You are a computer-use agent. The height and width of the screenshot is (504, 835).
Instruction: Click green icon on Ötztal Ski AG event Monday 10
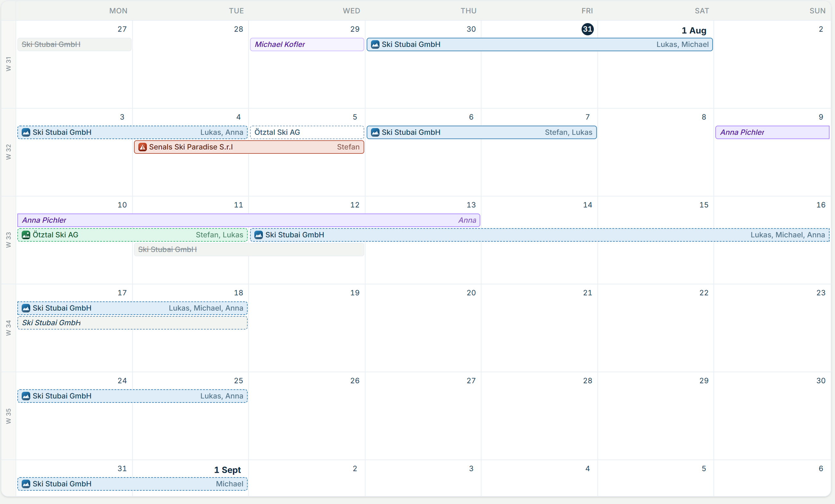pos(26,235)
